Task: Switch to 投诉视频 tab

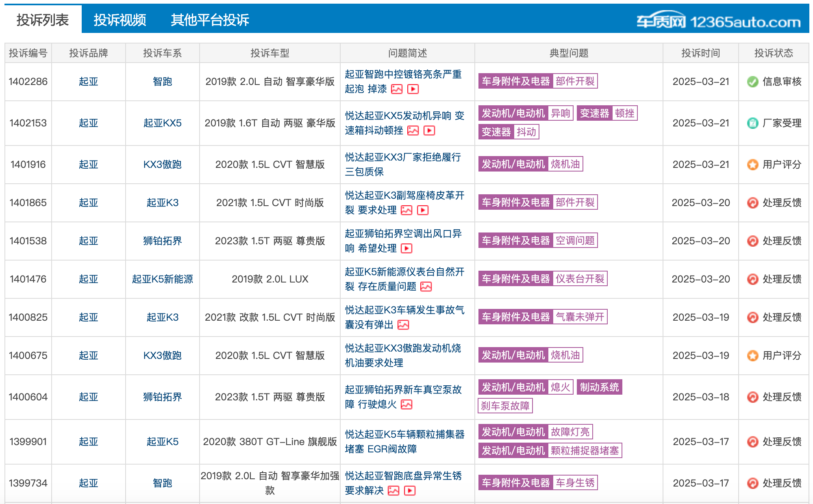Action: coord(120,20)
